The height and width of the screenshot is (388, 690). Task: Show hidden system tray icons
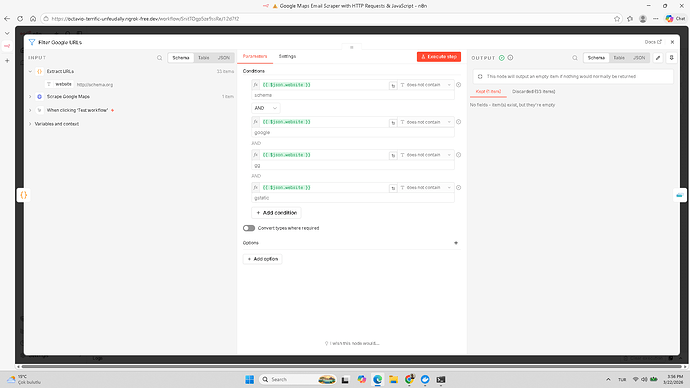(x=608, y=379)
